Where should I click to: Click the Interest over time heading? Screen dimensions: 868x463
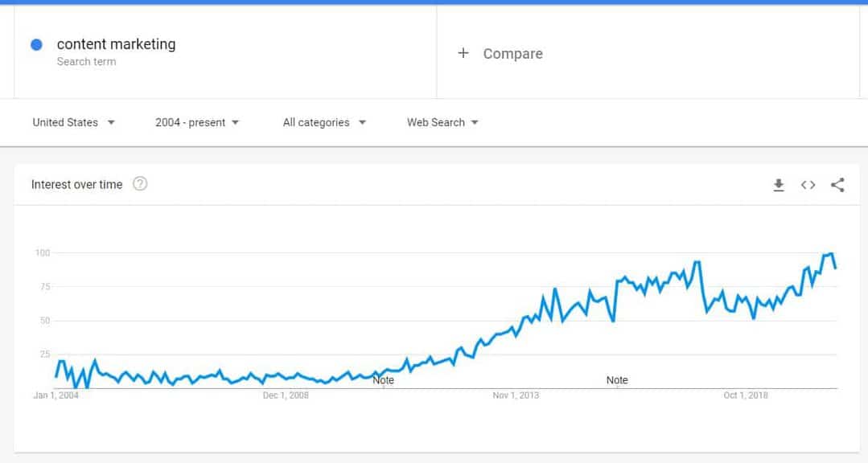(x=77, y=184)
